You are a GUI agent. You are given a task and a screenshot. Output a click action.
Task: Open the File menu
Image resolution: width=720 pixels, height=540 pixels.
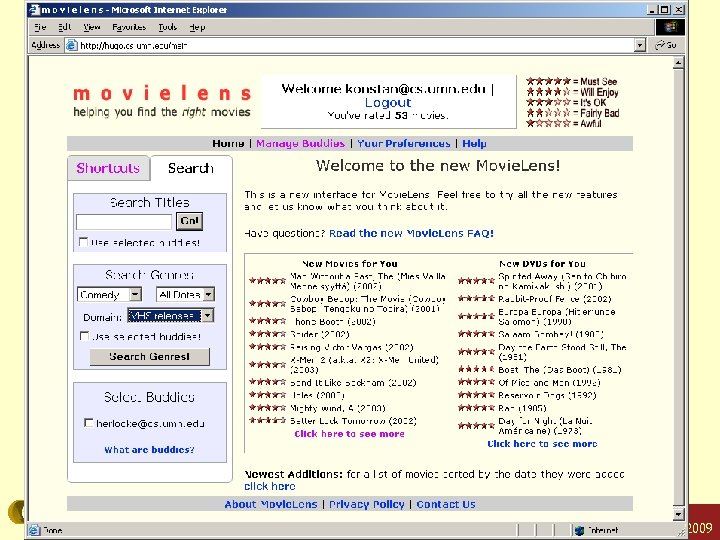point(40,27)
